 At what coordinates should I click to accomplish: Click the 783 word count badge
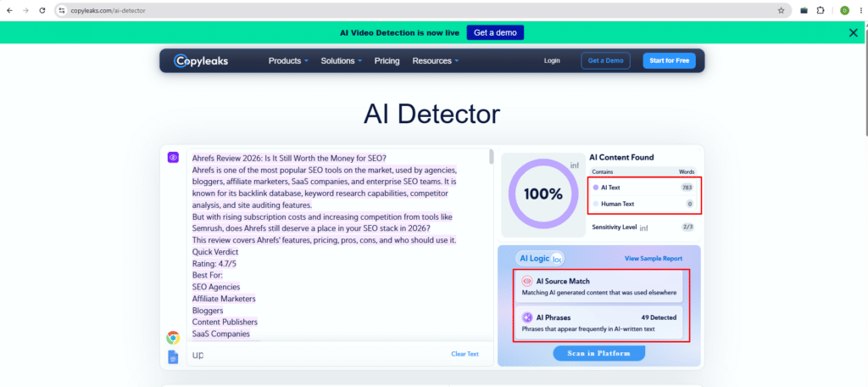tap(687, 188)
